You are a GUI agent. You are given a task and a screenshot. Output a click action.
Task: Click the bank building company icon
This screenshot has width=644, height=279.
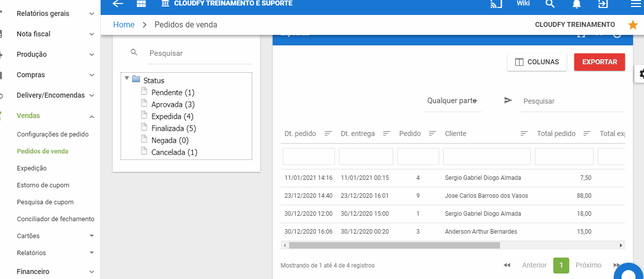point(165,3)
